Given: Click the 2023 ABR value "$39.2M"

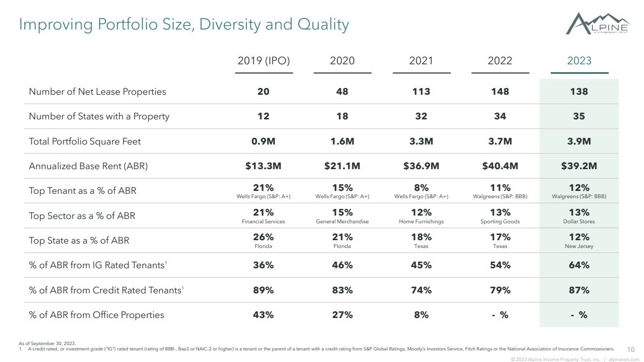Looking at the screenshot, I should tap(579, 166).
